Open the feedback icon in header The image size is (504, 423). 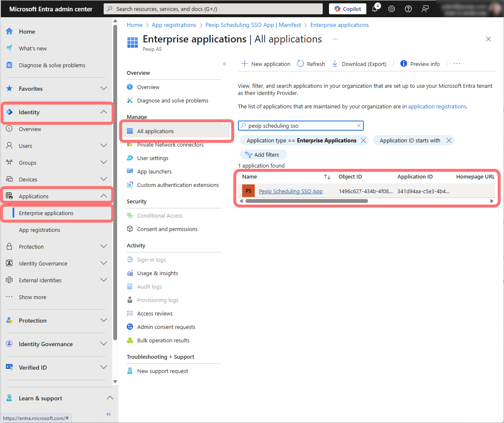pyautogui.click(x=425, y=9)
